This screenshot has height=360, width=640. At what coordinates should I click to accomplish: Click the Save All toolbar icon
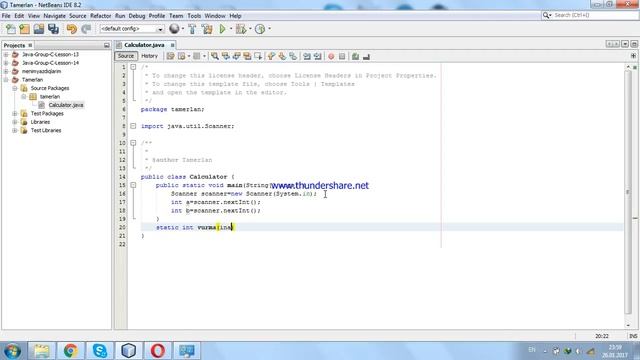tap(53, 29)
